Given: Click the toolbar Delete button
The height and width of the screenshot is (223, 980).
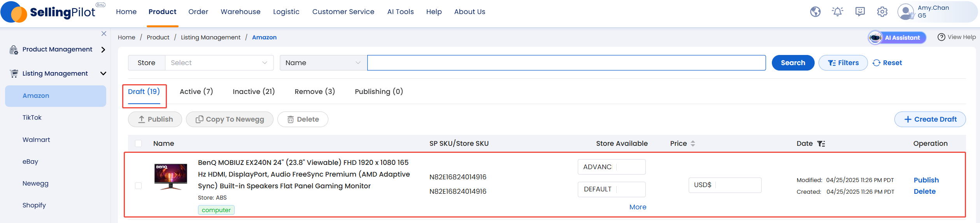Looking at the screenshot, I should [303, 119].
